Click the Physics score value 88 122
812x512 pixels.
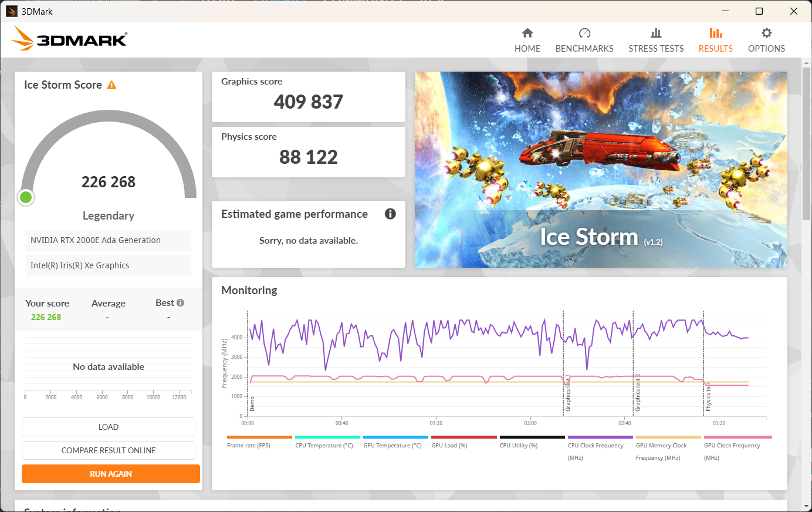pos(309,157)
